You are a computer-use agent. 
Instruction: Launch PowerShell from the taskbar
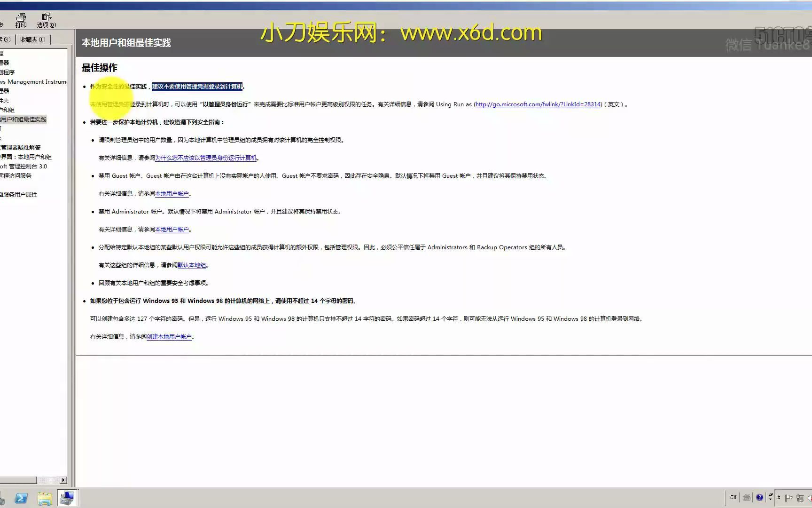(x=21, y=498)
